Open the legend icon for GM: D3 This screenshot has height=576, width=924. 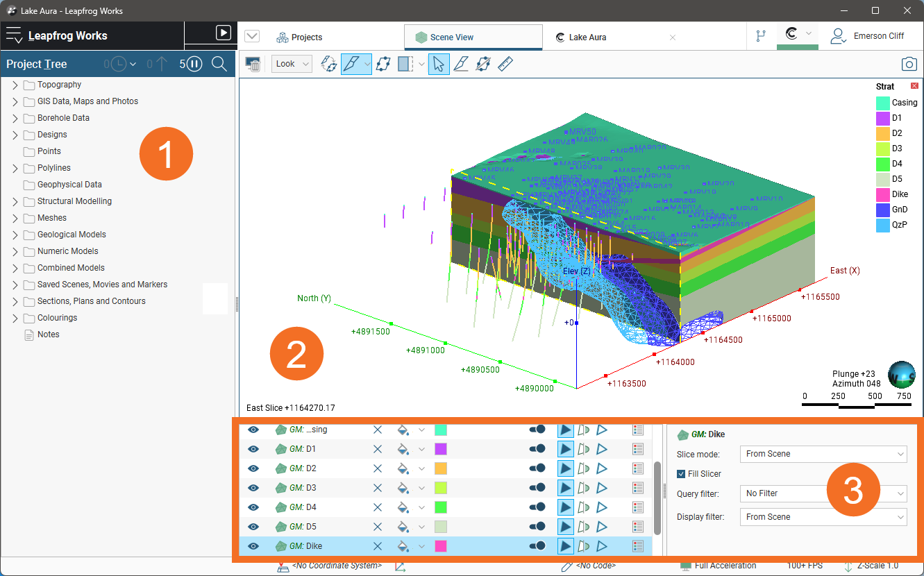638,488
